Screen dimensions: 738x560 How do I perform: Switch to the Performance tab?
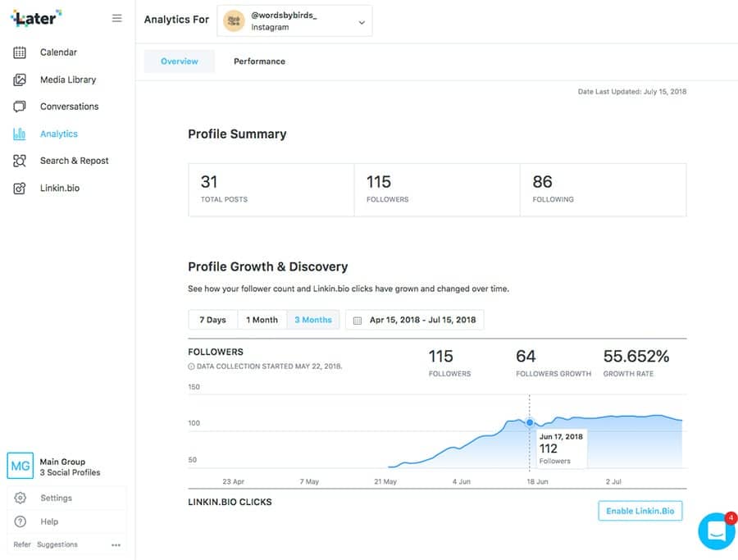259,61
